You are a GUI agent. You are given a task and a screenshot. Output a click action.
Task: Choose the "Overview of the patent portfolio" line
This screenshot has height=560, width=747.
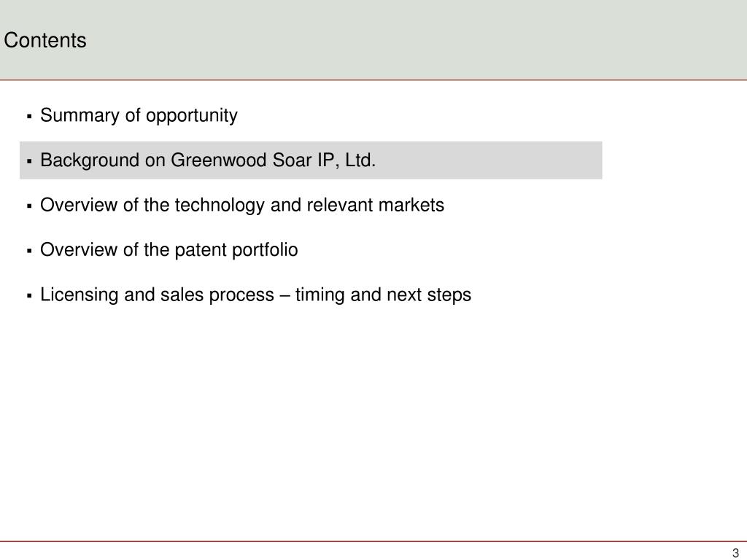169,250
